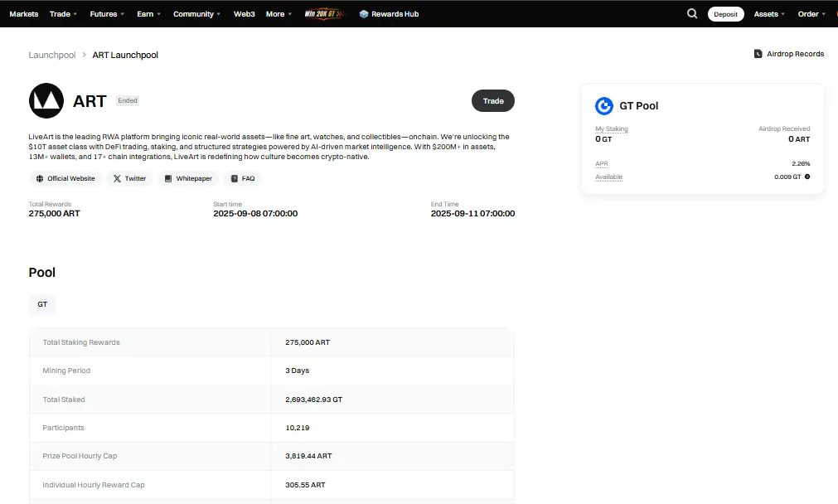Click the GT Pool logo icon

(x=604, y=106)
